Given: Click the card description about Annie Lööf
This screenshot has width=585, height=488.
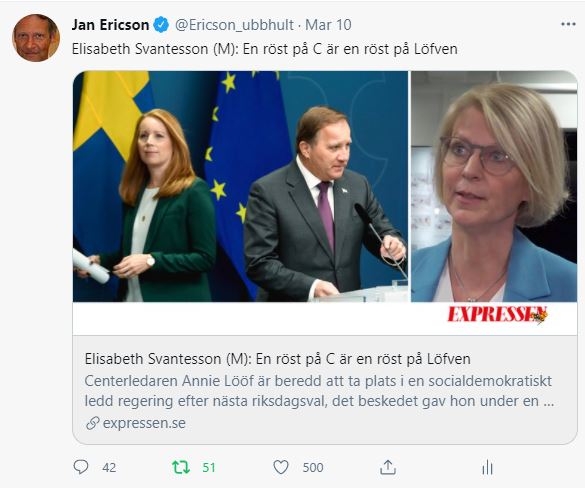Looking at the screenshot, I should [x=319, y=391].
